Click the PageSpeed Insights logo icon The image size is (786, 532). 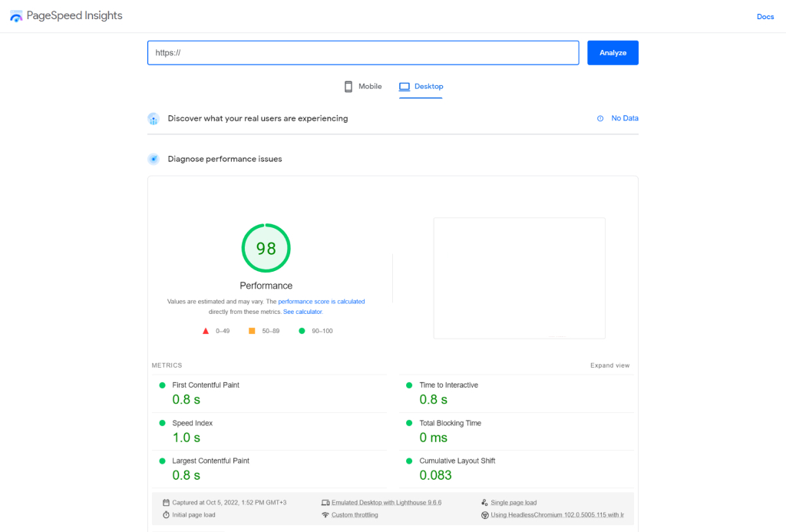pyautogui.click(x=16, y=16)
